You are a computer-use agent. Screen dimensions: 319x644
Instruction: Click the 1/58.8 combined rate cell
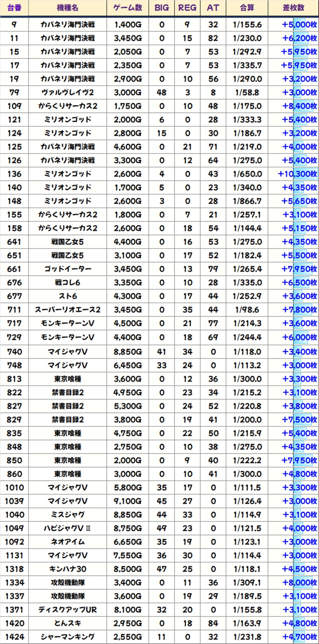pos(247,92)
